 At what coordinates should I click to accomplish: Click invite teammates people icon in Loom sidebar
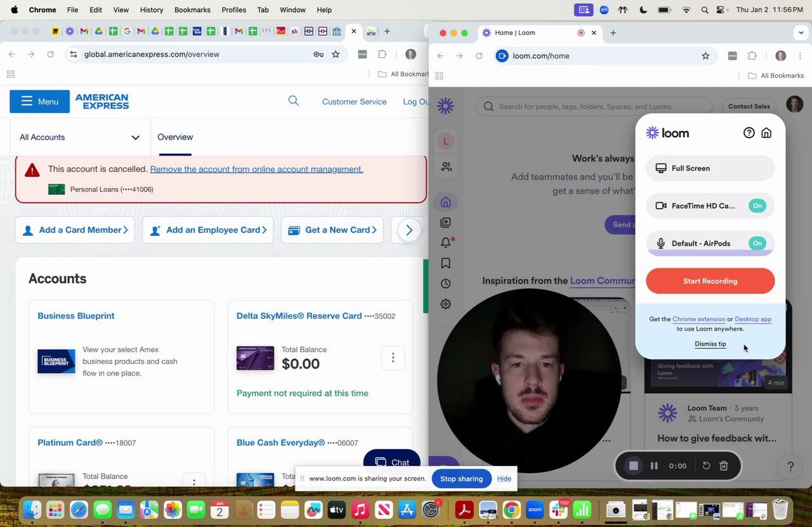[x=446, y=167]
